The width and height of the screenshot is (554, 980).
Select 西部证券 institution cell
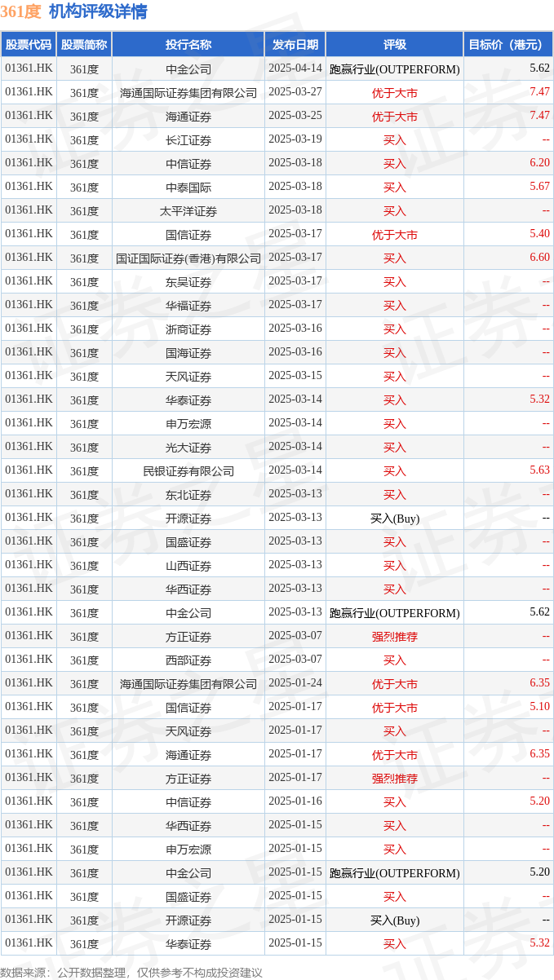tap(188, 660)
